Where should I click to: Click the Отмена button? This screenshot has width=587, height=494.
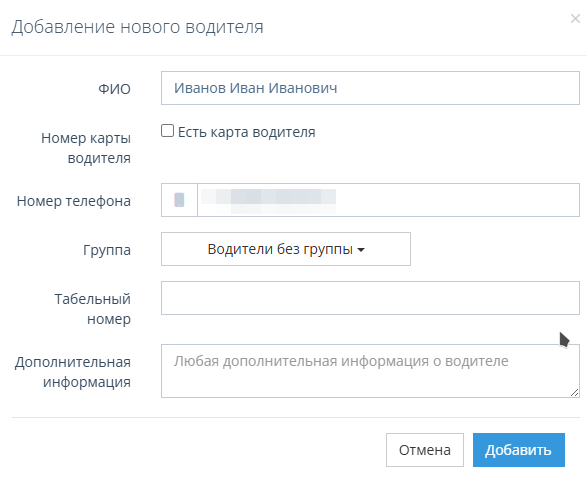point(425,450)
